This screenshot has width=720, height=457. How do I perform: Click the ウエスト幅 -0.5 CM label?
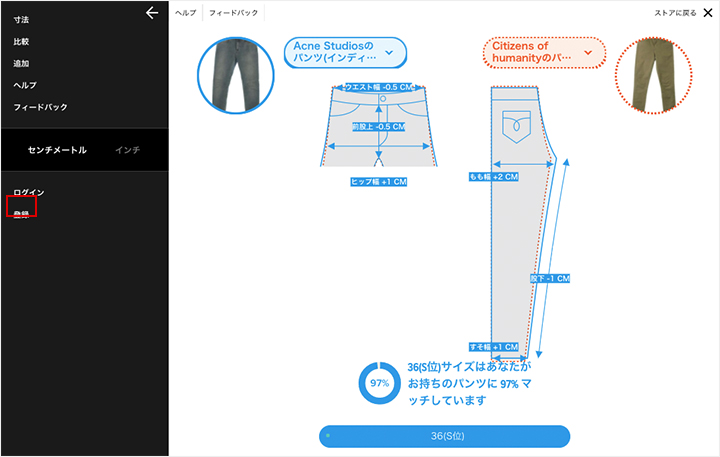point(379,87)
